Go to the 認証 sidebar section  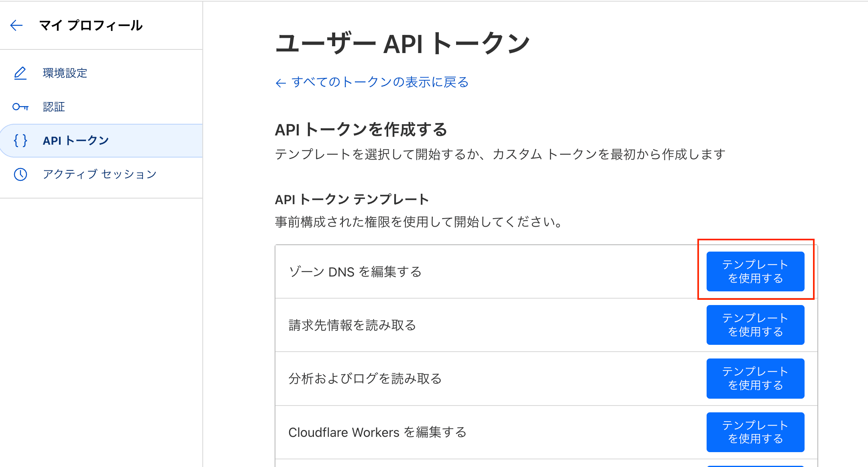click(54, 107)
